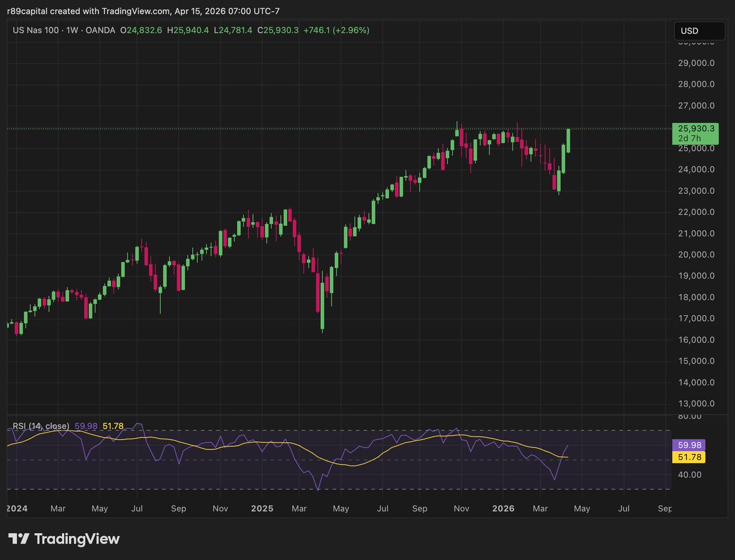Click the 24,000.0 price axis label

[x=698, y=170]
